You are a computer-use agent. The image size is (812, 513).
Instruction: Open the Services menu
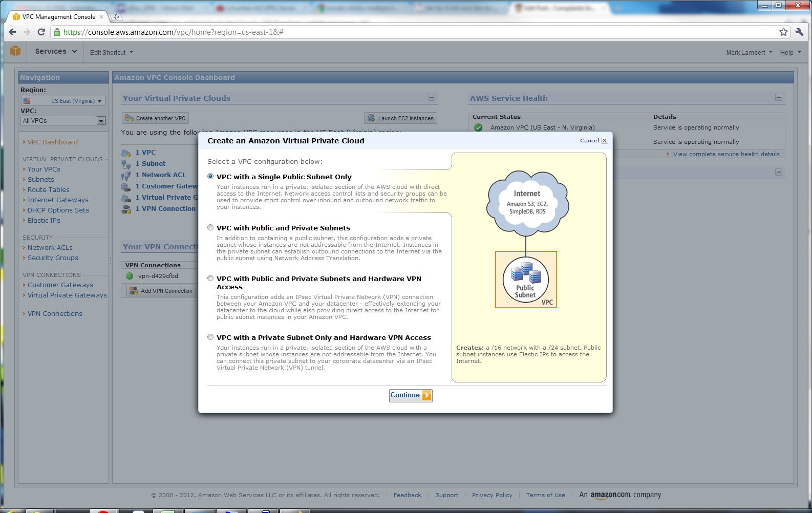[56, 51]
